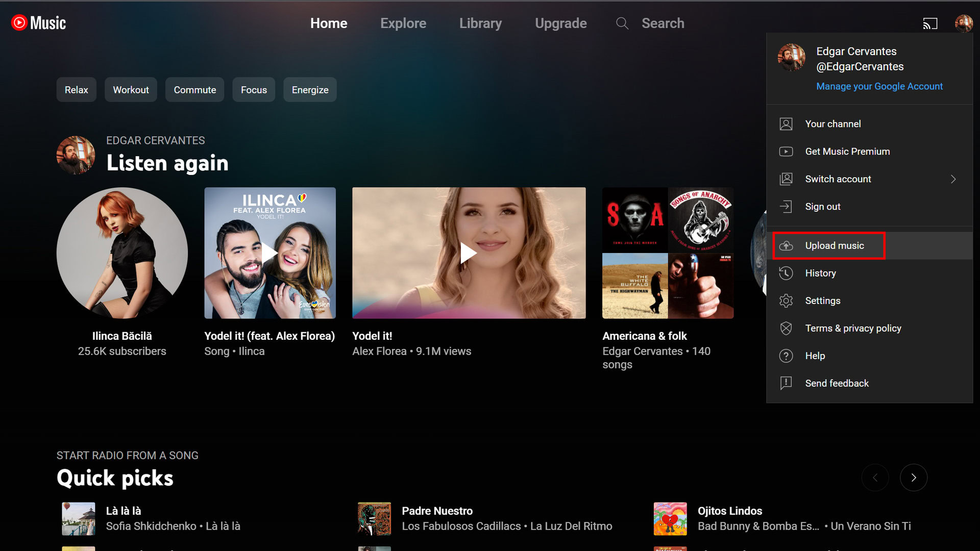Screen dimensions: 980x551
Task: Open Manage your Google Account link
Action: pyautogui.click(x=879, y=86)
